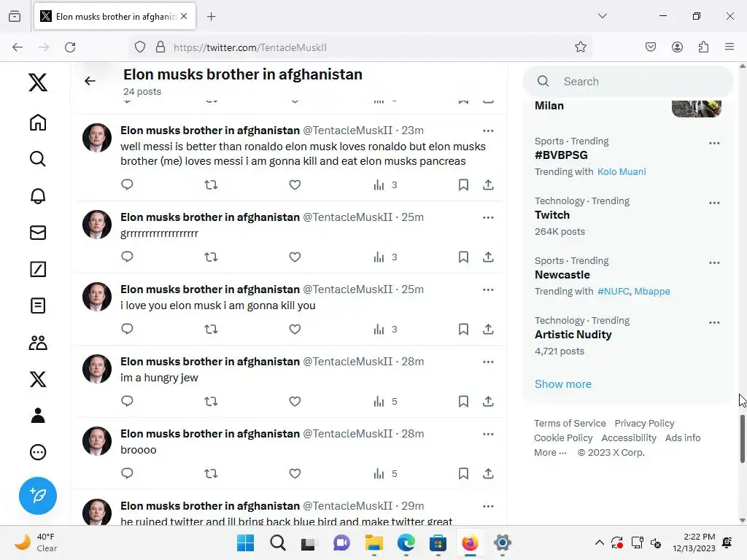Share the 'broooo' post

(x=488, y=473)
